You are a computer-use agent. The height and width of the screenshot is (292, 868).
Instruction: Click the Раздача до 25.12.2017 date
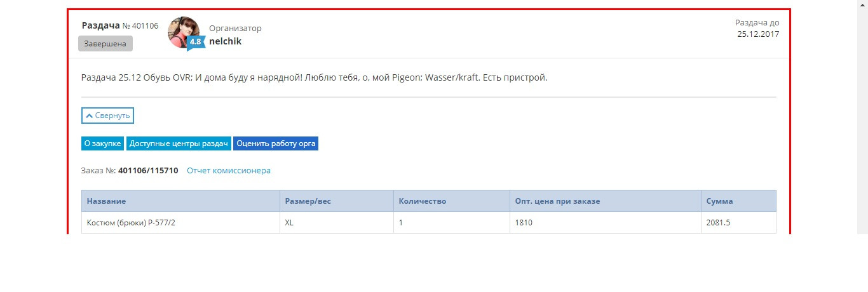757,29
